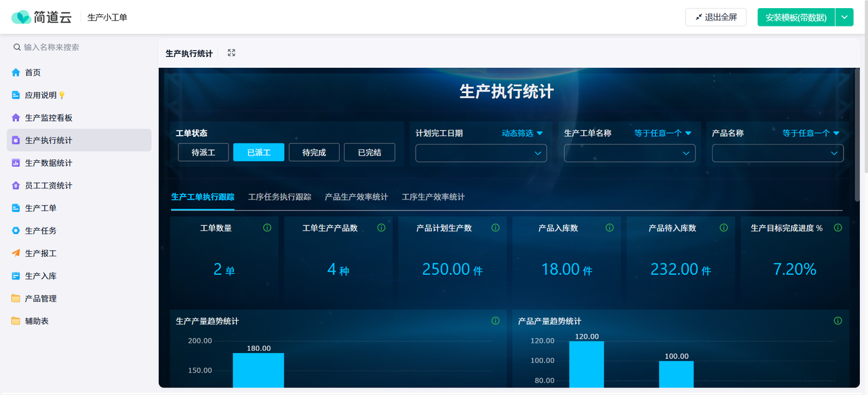Switch to 生产工单执行跟踪 tab
The width and height of the screenshot is (868, 395).
pos(203,197)
